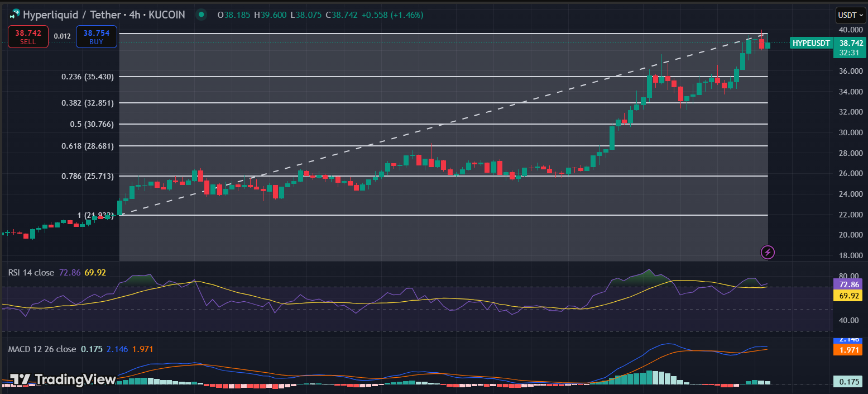Click the yellow 69.92 value in RSI legend

[x=95, y=273]
